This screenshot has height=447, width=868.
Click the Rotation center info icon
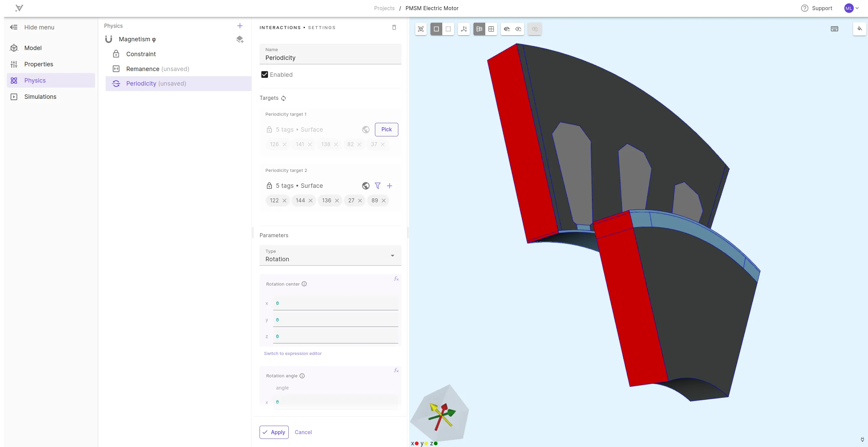[x=304, y=284]
